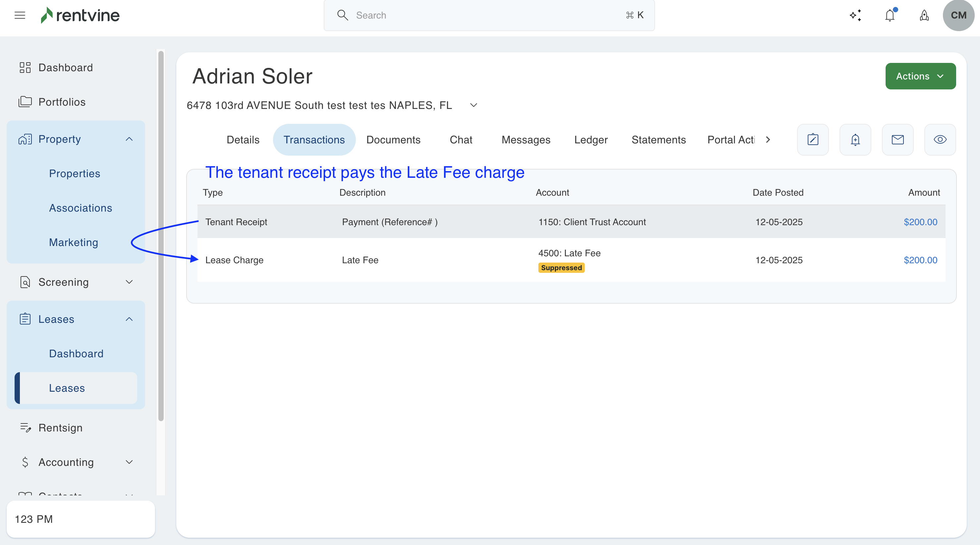Click the AI sparkle icon in header
This screenshot has height=545, width=980.
(x=855, y=15)
